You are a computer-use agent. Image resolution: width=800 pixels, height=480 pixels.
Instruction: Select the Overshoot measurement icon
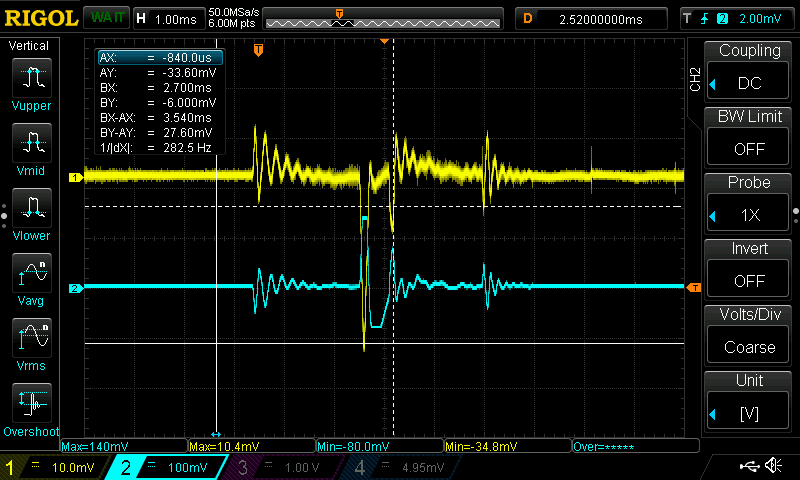[32, 402]
